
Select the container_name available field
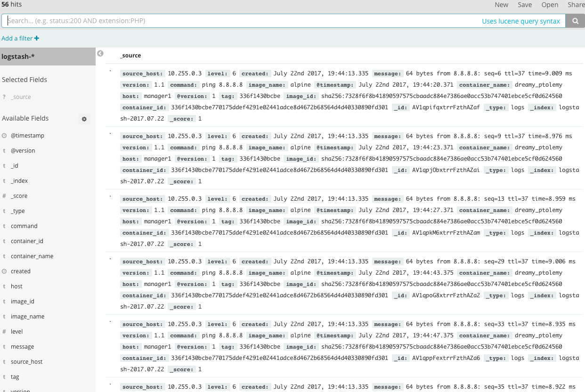click(32, 256)
